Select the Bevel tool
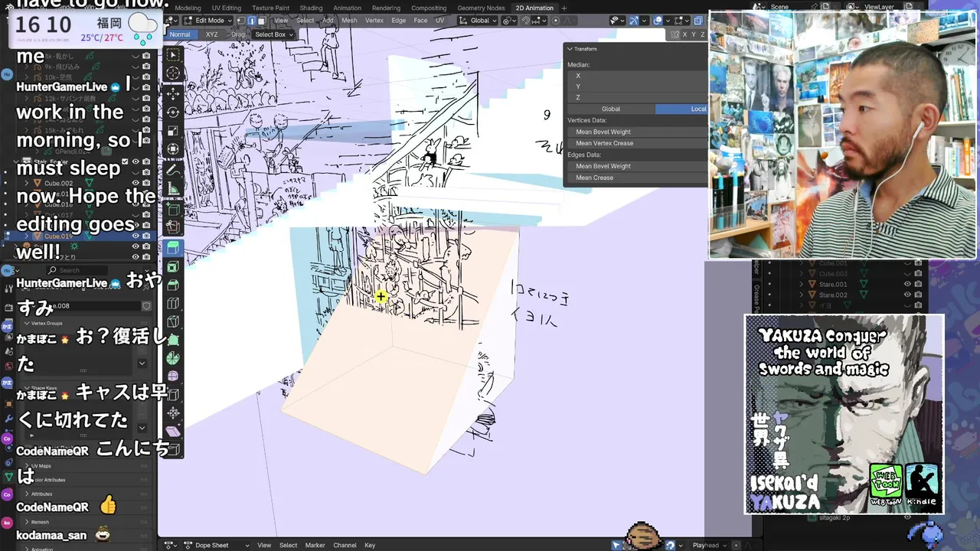 click(174, 285)
